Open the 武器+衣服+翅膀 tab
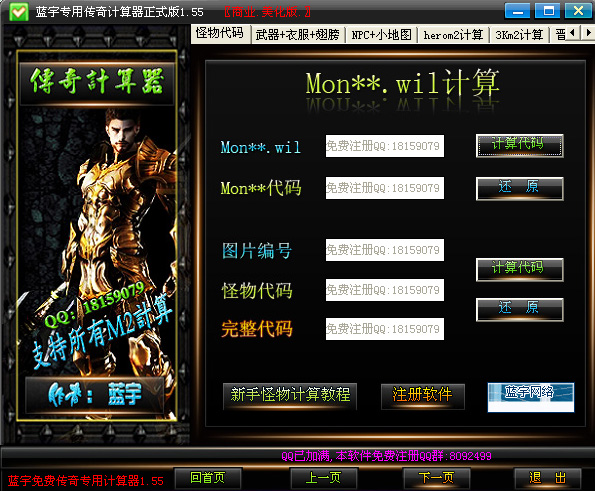The height and width of the screenshot is (491, 595). point(298,35)
